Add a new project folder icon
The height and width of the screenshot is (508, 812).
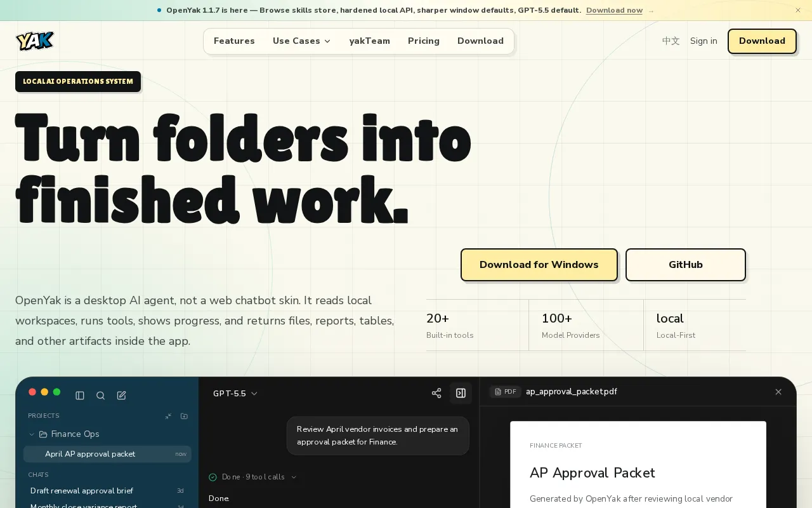pos(184,416)
